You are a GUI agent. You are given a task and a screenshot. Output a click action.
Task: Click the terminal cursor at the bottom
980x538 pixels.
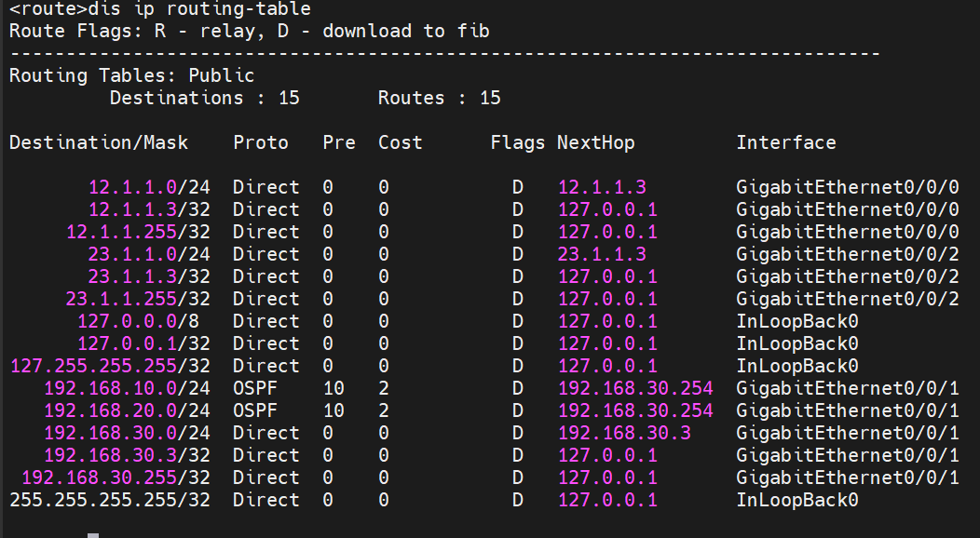(92, 534)
